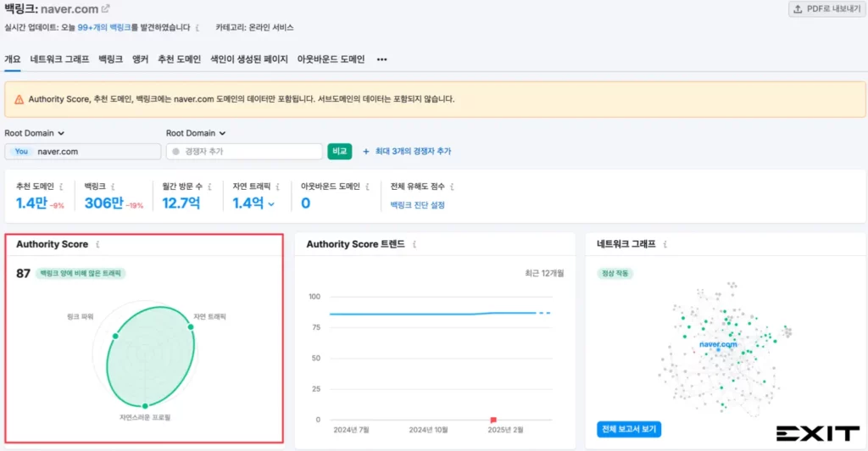Click info icon next to 월간 방문 수
The width and height of the screenshot is (868, 451).
coord(210,187)
